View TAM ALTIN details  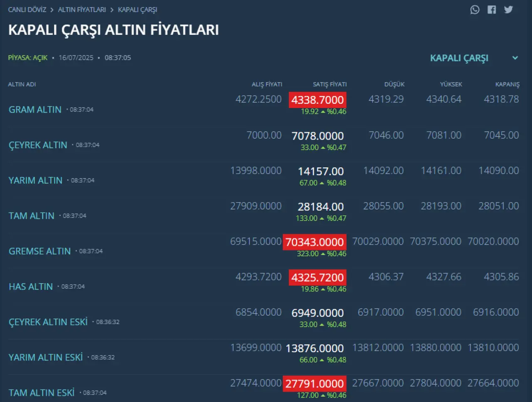[x=32, y=216]
